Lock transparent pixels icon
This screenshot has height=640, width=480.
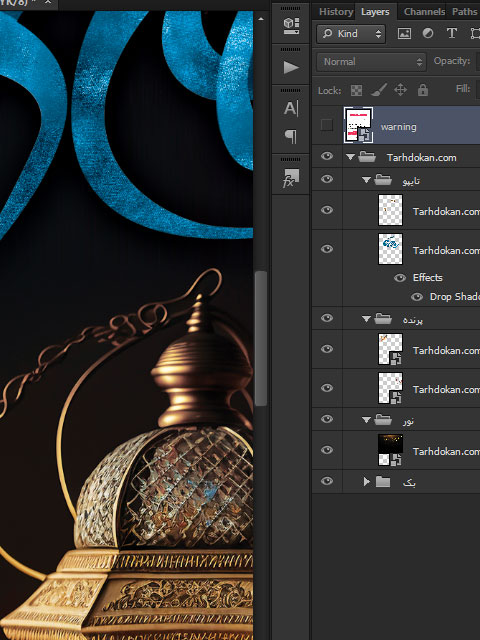coord(356,90)
